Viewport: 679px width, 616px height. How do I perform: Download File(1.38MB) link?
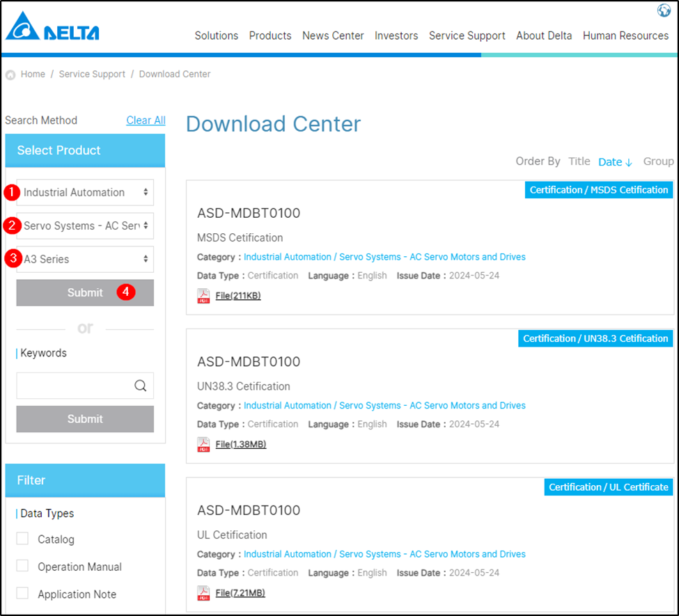coord(240,445)
